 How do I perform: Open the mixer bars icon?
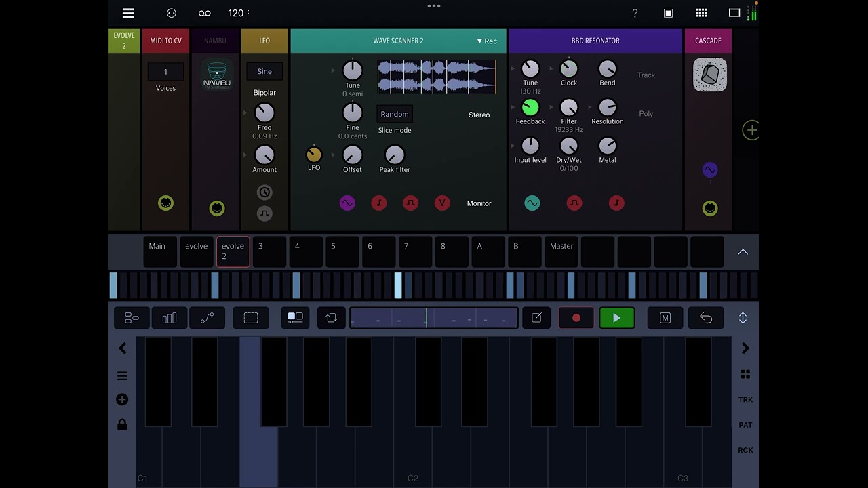tap(170, 318)
